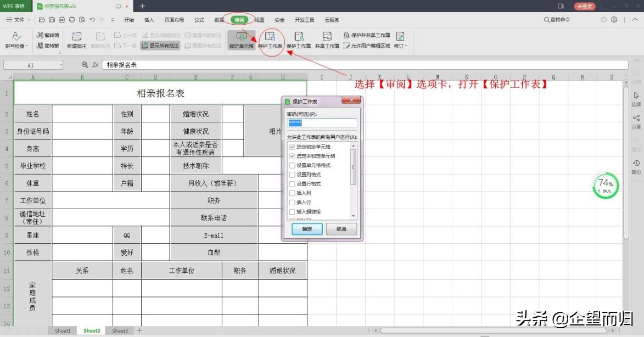Viewport: 644px width, 337px height.
Task: Add a new comment (新建批注)
Action: tap(77, 40)
